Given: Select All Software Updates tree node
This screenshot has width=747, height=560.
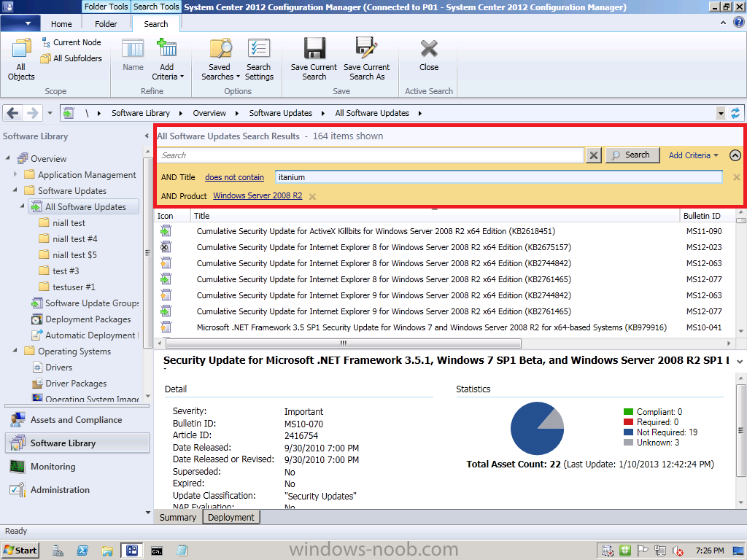Looking at the screenshot, I should click(x=85, y=206).
